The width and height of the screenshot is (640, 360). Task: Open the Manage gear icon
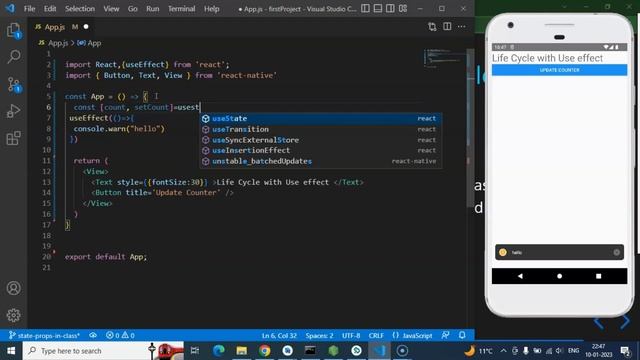pos(13,315)
